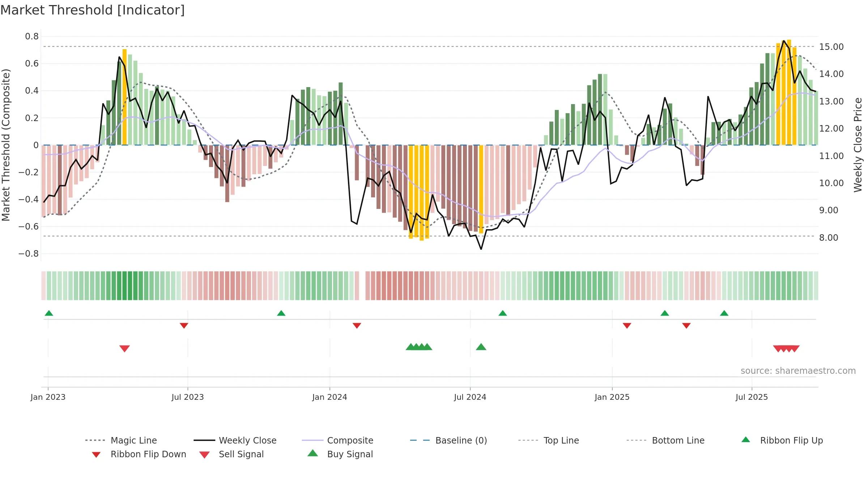Image resolution: width=868 pixels, height=488 pixels.
Task: Click the green triangle icon in Buy Signal legend
Action: pos(313,453)
